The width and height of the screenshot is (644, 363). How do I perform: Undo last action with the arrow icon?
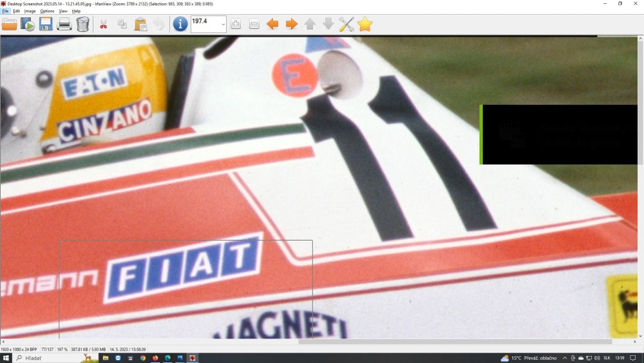[158, 25]
